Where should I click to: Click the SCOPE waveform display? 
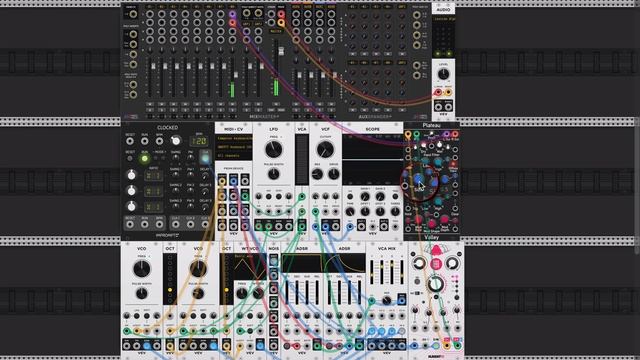coord(372,160)
